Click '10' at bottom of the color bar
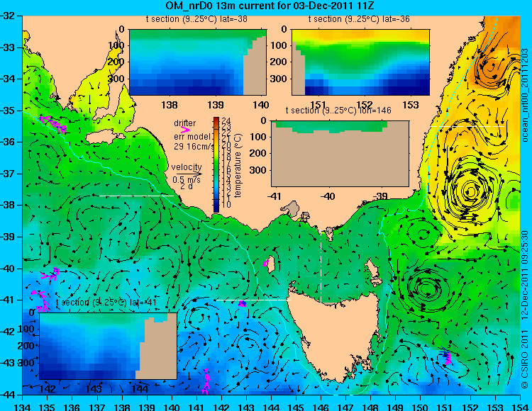The width and height of the screenshot is (532, 411). click(226, 204)
